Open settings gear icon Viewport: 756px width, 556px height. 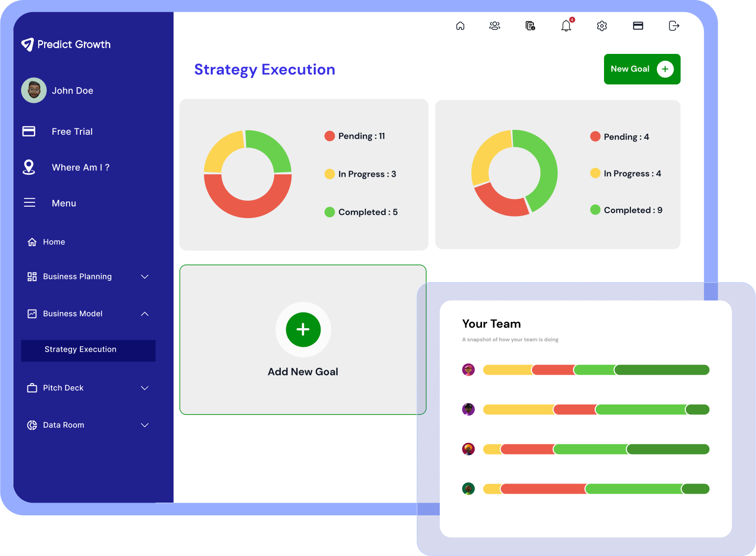[602, 26]
